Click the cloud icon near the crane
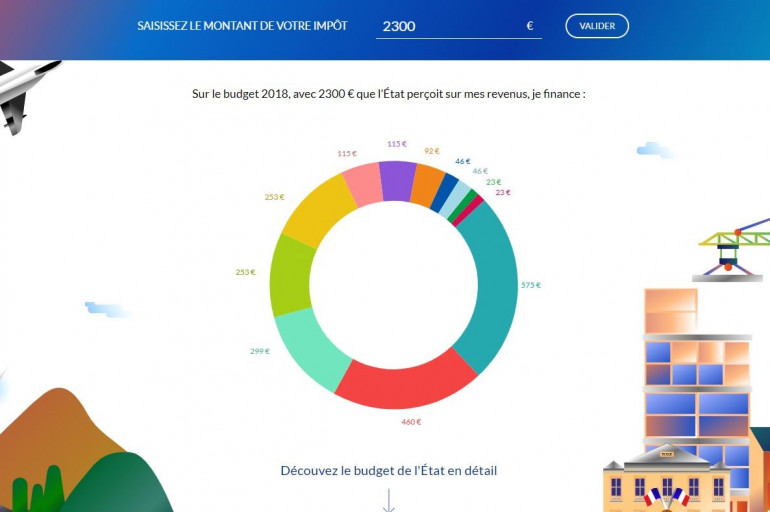The width and height of the screenshot is (770, 512). (655, 150)
